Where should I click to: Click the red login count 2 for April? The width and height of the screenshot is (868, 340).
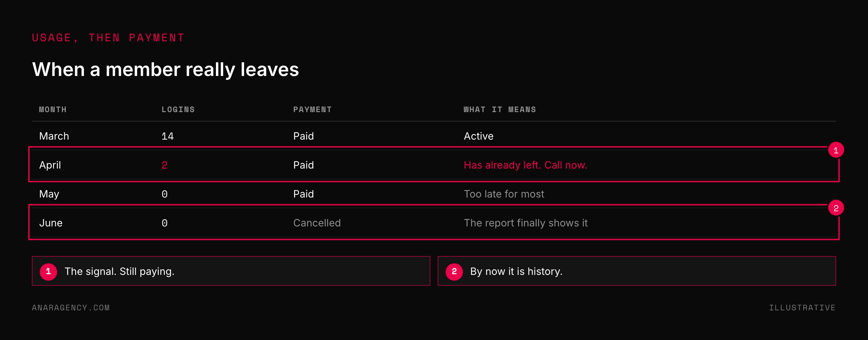coord(165,165)
